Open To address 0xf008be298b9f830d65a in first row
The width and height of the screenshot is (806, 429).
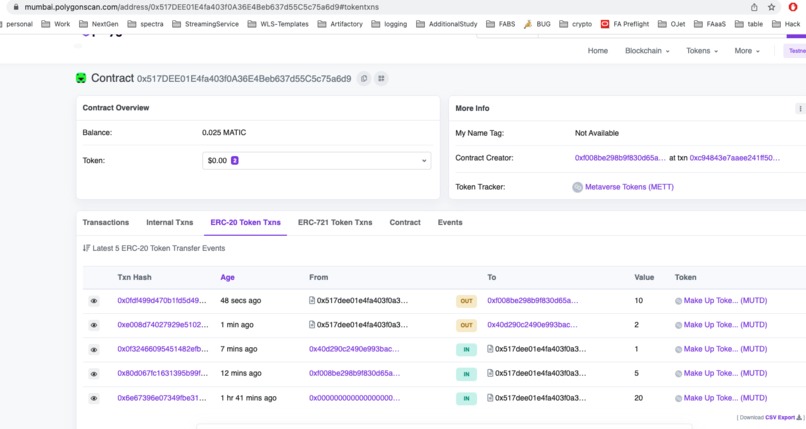click(x=533, y=301)
